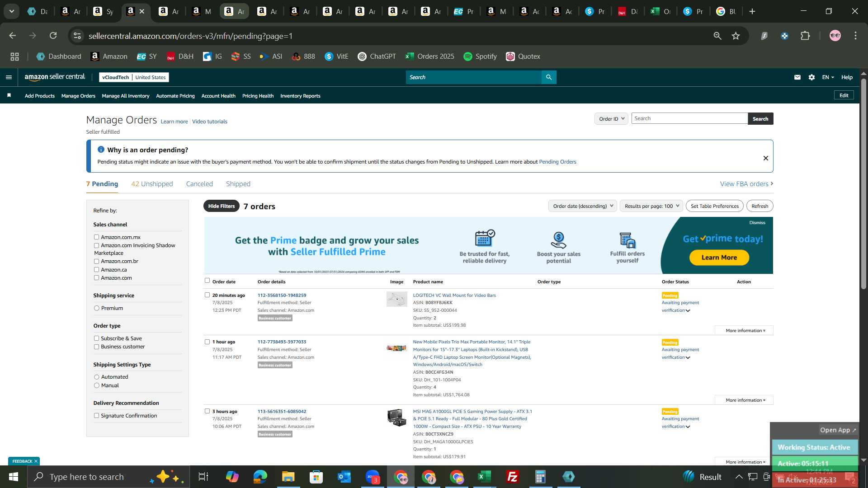Screen dimensions: 868x488
Task: Open the bookmarks apps grid icon
Action: [x=15, y=56]
